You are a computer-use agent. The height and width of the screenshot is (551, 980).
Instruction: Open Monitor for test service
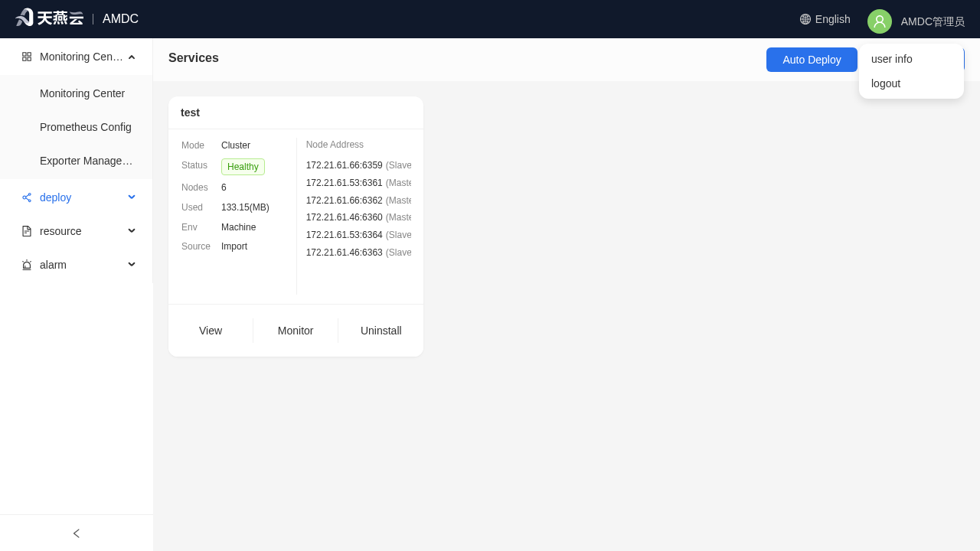296,331
